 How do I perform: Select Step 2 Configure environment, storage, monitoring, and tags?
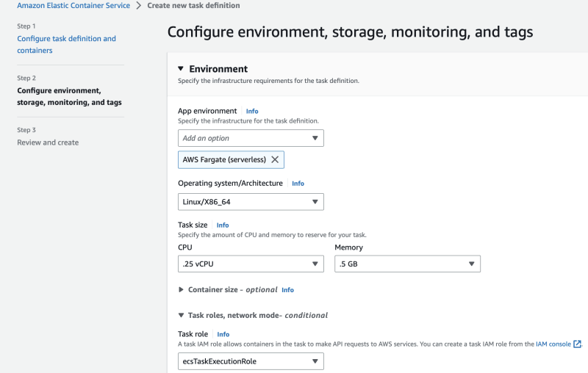coord(69,96)
